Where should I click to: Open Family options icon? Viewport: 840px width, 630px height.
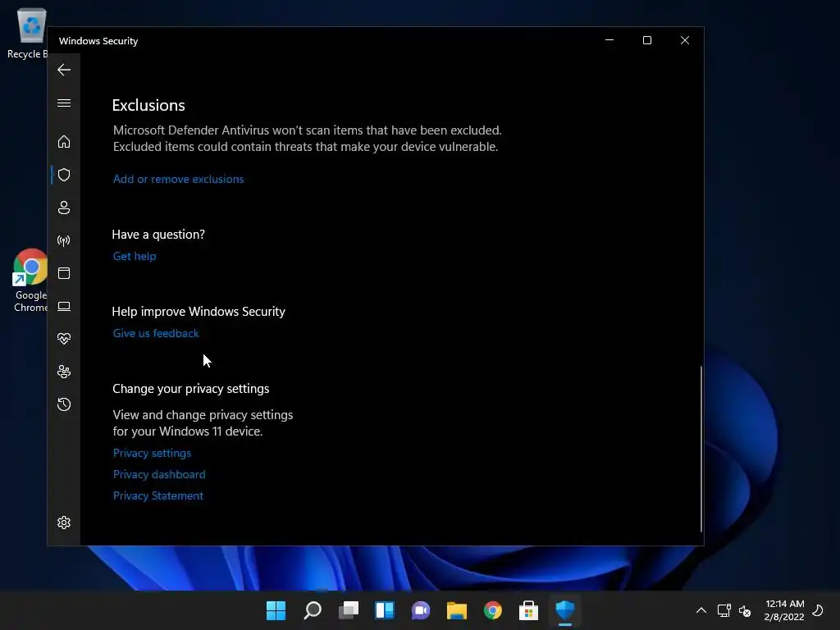tap(64, 372)
